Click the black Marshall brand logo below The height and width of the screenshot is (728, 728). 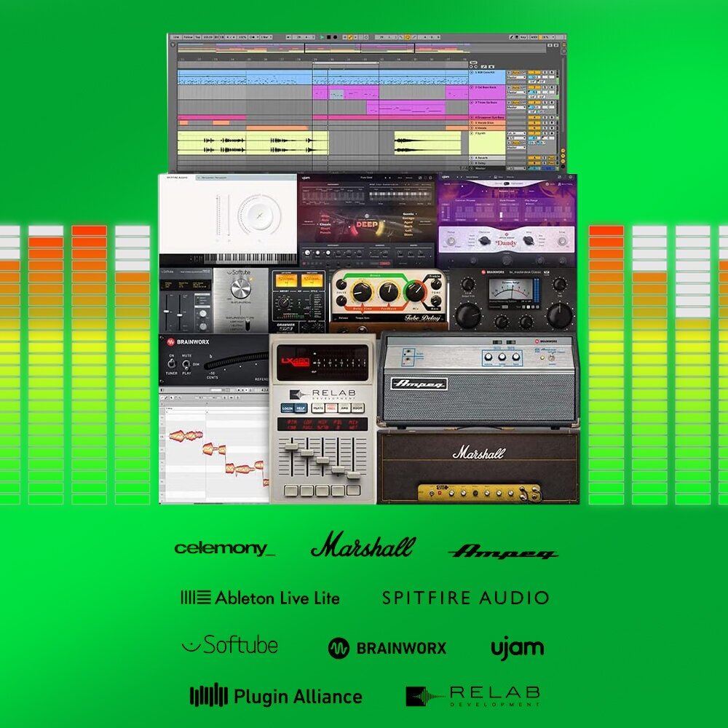click(363, 545)
